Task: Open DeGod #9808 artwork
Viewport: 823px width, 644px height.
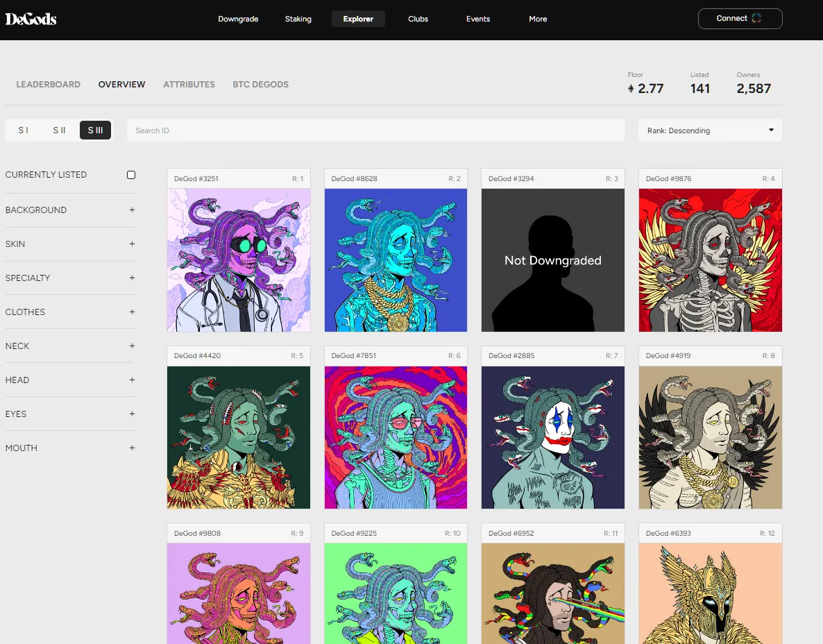Action: 239,593
